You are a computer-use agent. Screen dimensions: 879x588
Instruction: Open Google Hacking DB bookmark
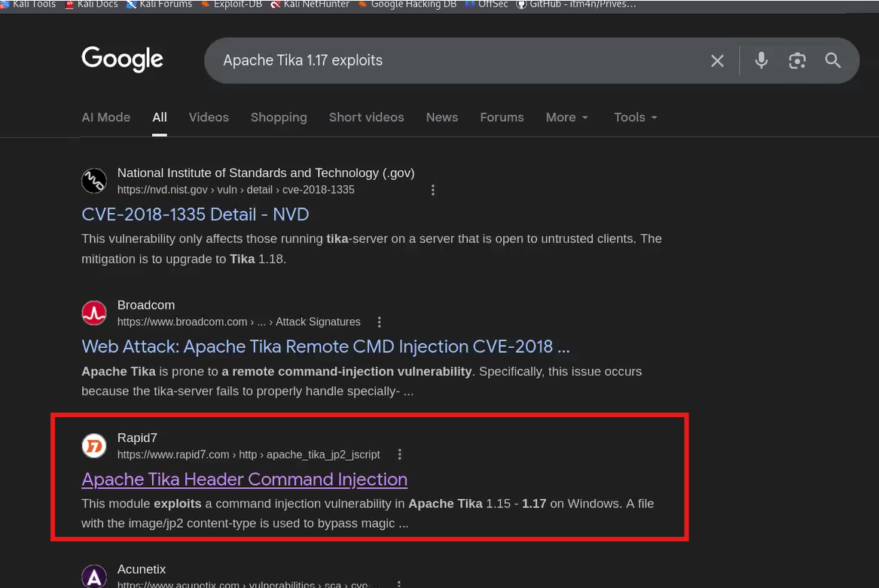(x=407, y=5)
